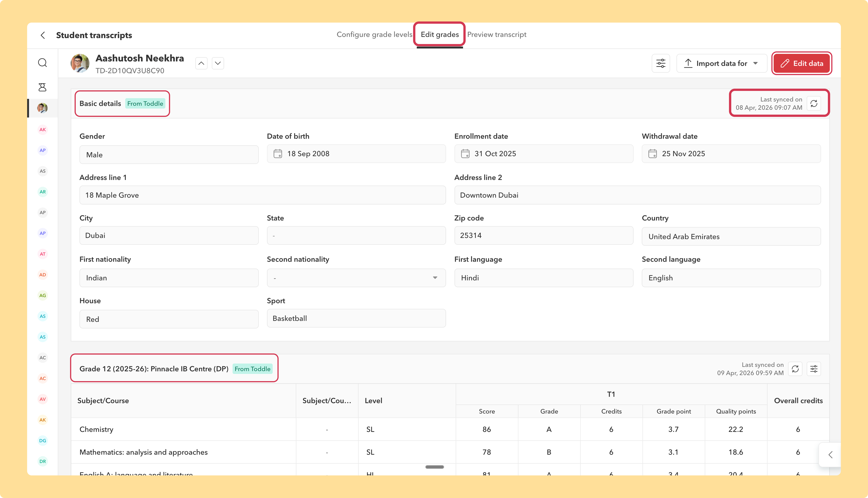Viewport: 868px width, 498px height.
Task: Refresh sync for Grade 12 section
Action: [x=795, y=369]
